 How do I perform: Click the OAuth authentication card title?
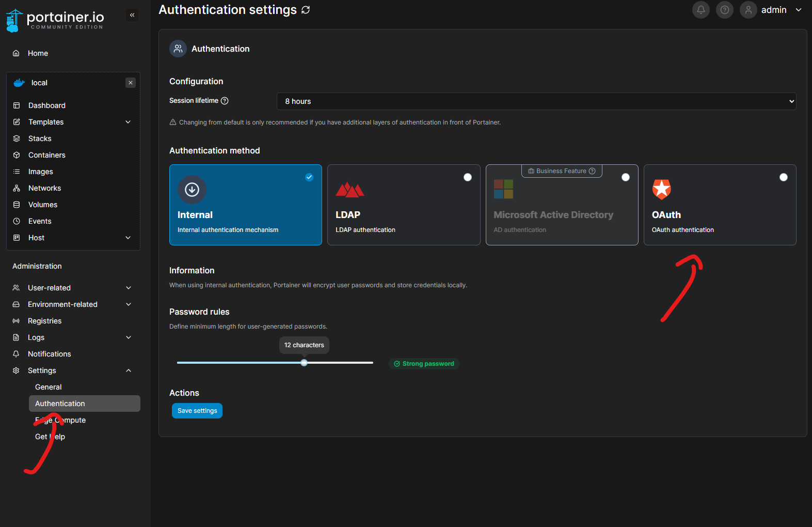pyautogui.click(x=666, y=215)
